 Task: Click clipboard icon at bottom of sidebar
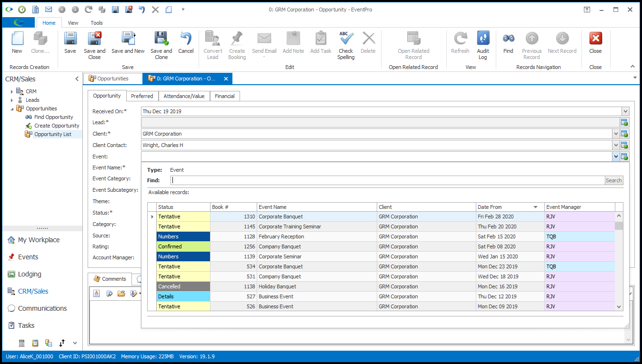[x=35, y=343]
